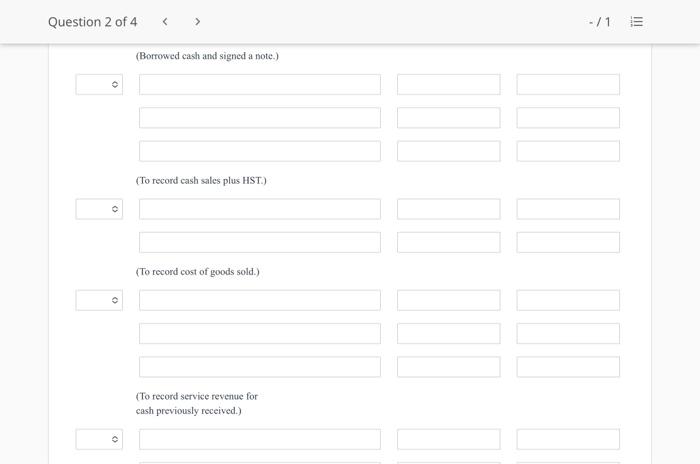Bottom-row rightmost amount field directly above service revenue note
This screenshot has width=700, height=464.
click(x=568, y=367)
